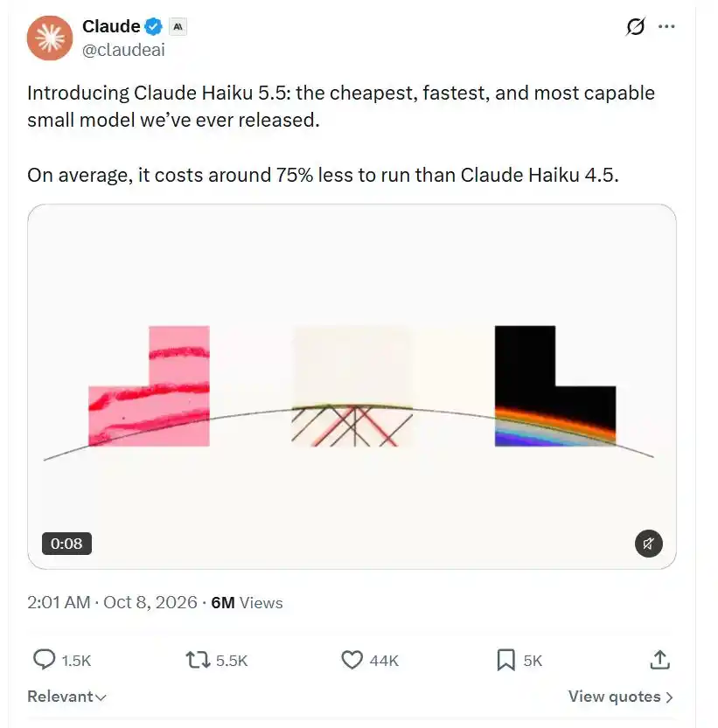Open the 2:01 AM Oct 8, 2026 timestamp
The image size is (718, 728).
pyautogui.click(x=112, y=602)
